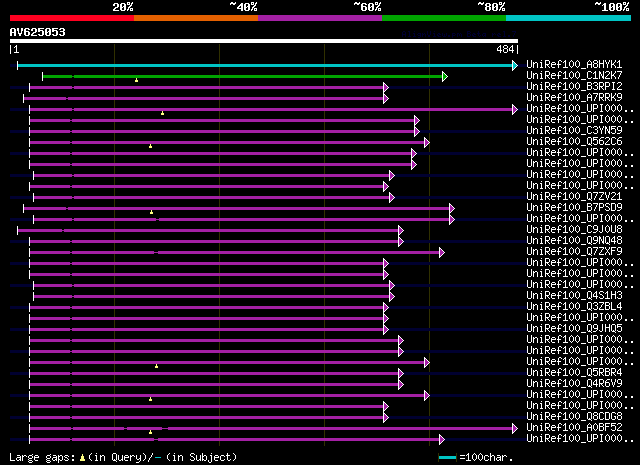Click the ~60% legend label
Viewport: 640px width, 465px height.
(x=367, y=7)
